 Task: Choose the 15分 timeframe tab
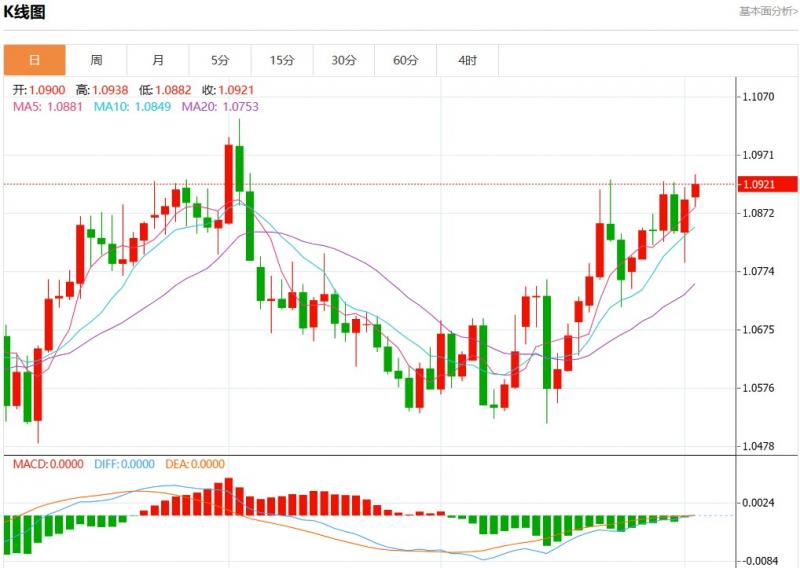tap(282, 60)
